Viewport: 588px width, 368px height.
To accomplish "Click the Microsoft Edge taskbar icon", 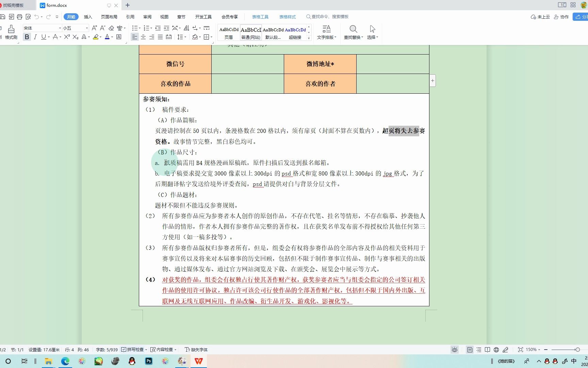I will (65, 361).
